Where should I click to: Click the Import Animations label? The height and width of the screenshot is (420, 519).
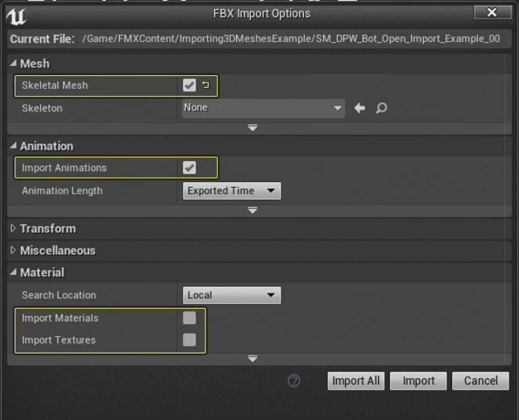(x=64, y=168)
